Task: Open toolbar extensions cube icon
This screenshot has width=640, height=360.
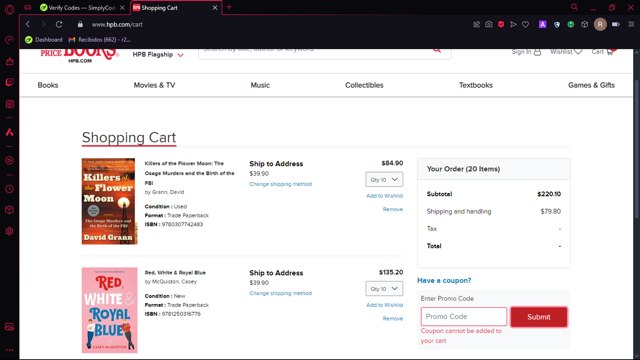Action: click(x=584, y=24)
